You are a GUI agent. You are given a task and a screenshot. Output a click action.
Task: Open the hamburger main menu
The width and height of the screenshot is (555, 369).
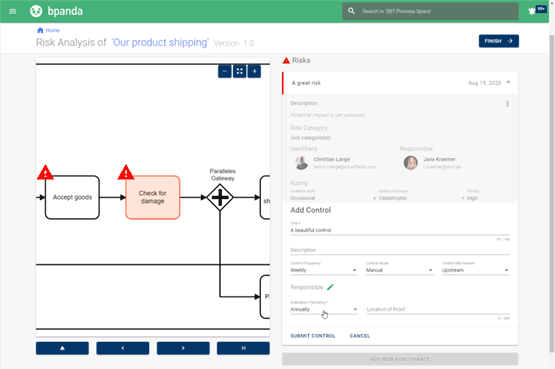13,11
